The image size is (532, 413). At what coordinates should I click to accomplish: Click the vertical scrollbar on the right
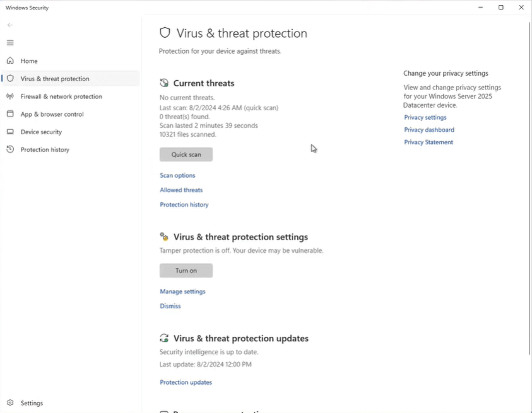[x=529, y=189]
